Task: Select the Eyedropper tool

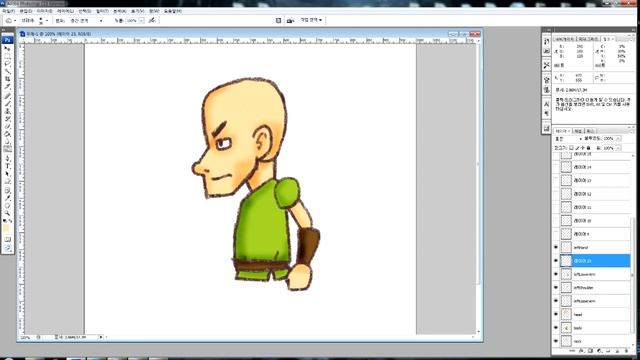Action: [x=7, y=198]
